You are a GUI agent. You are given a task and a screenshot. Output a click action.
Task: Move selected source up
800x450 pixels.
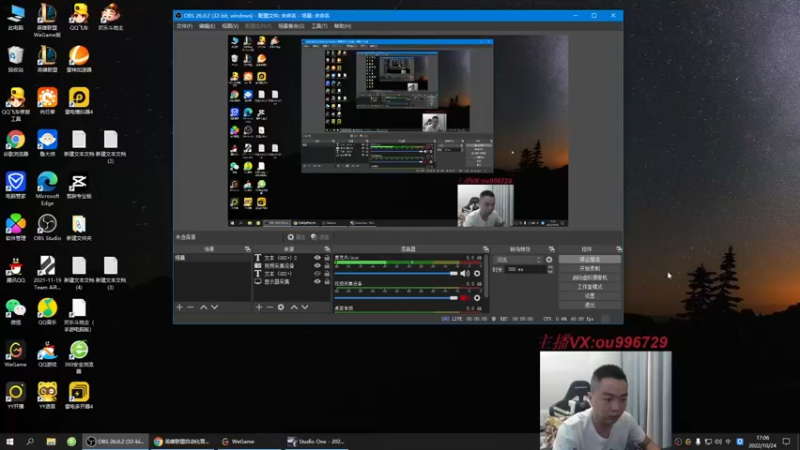294,307
